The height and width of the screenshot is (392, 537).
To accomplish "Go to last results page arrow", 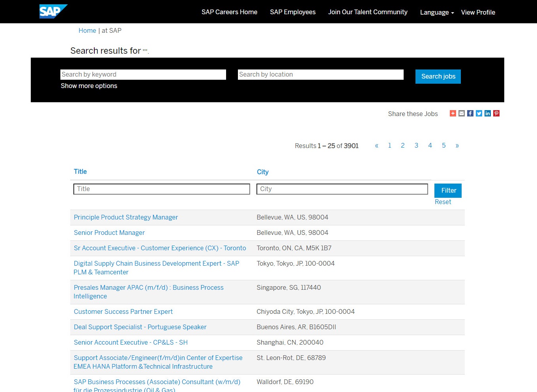I will click(457, 146).
